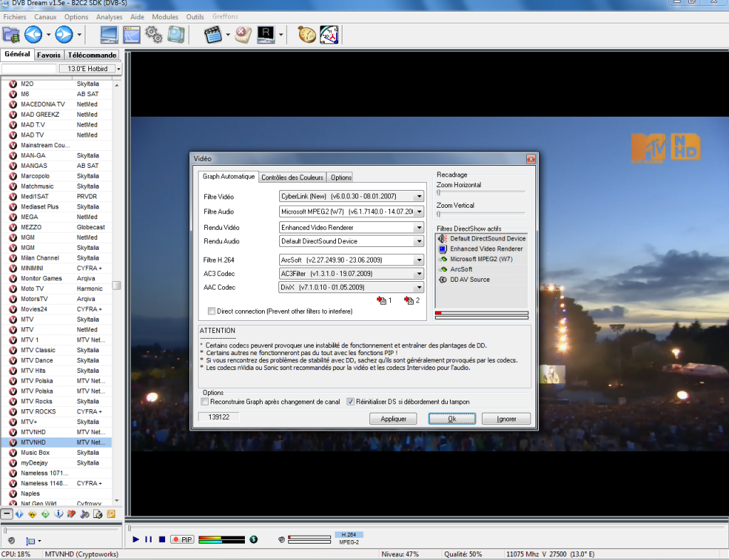Click the Pause button
The image size is (729, 560).
149,539
